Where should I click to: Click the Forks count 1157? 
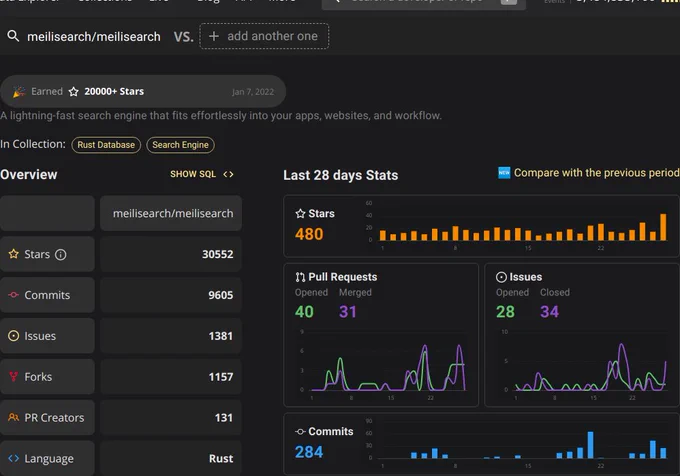221,377
